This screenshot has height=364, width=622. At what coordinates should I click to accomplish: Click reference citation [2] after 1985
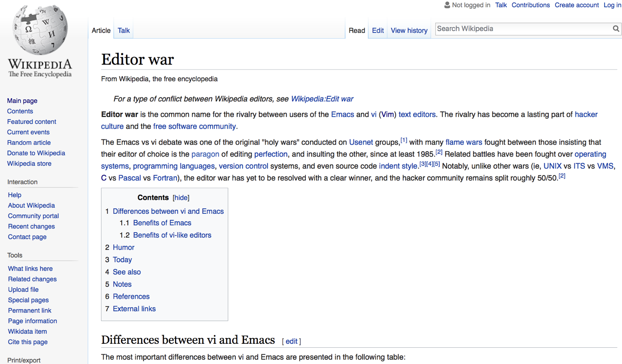pyautogui.click(x=439, y=151)
